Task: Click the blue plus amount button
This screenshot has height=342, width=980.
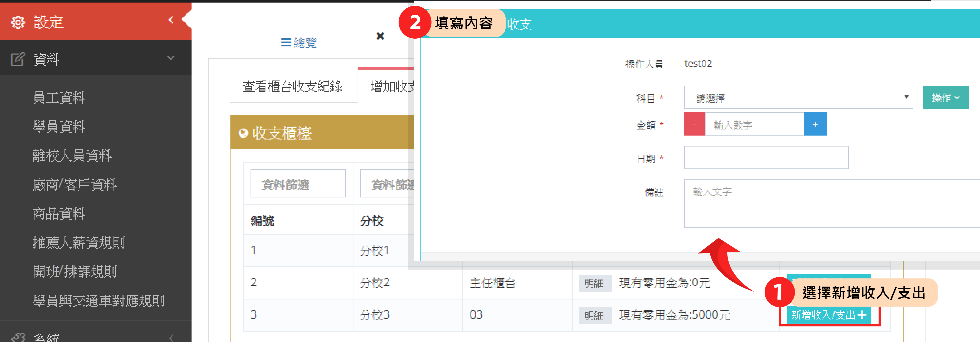Action: point(815,124)
